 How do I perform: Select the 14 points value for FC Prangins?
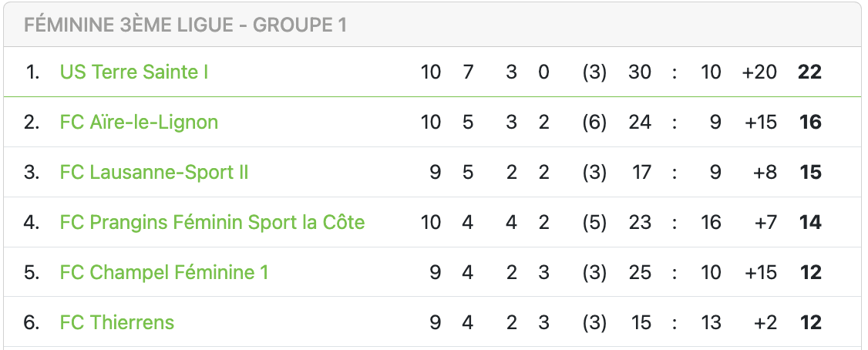810,223
